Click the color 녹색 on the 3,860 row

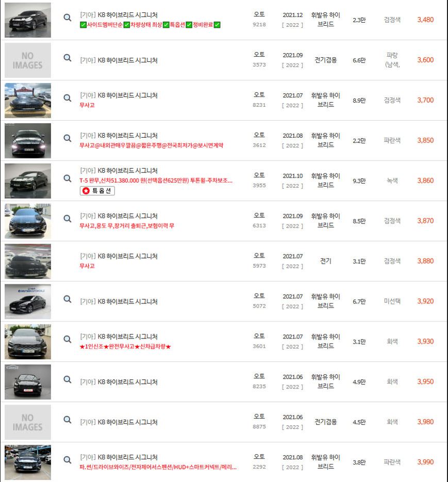tap(392, 181)
